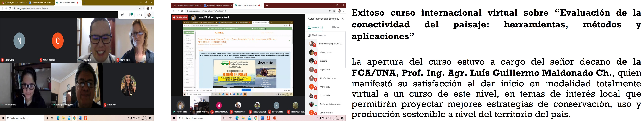Image resolution: width=644 pixels, height=121 pixels.
Task: Click taskbar search box in right window
Action: coord(199,118)
